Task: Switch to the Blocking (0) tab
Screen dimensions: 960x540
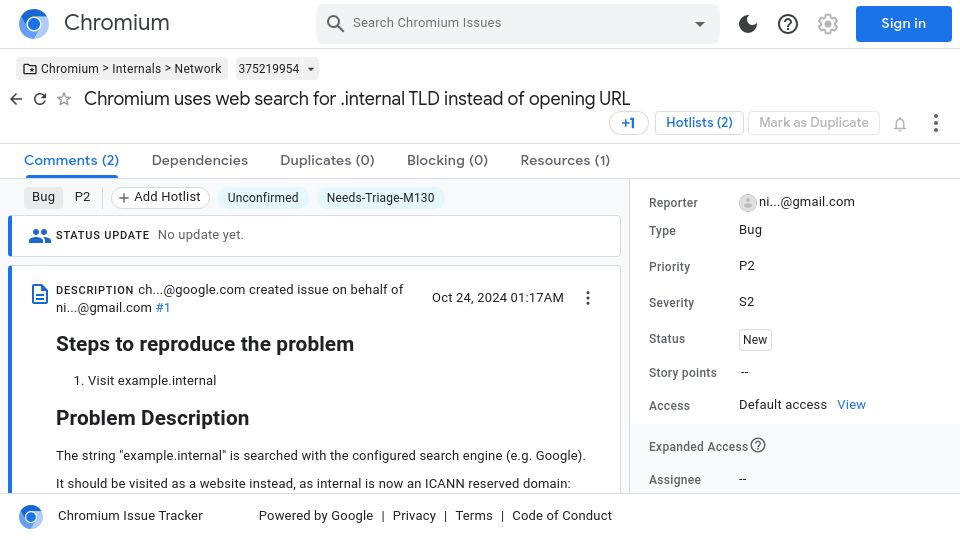Action: [448, 160]
